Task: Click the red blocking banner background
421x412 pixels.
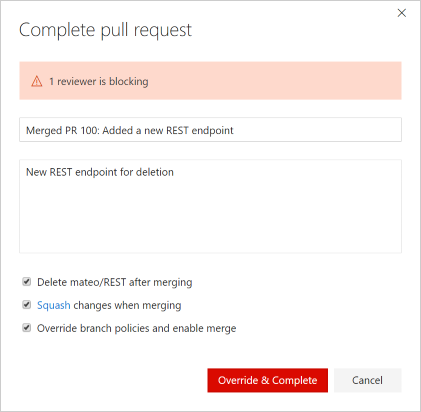Action: [x=273, y=81]
